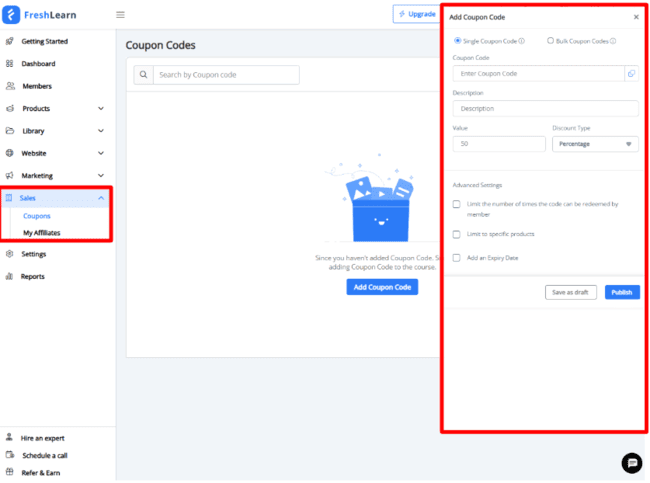Click Save as draft button
This screenshot has height=483, width=650.
pyautogui.click(x=570, y=292)
